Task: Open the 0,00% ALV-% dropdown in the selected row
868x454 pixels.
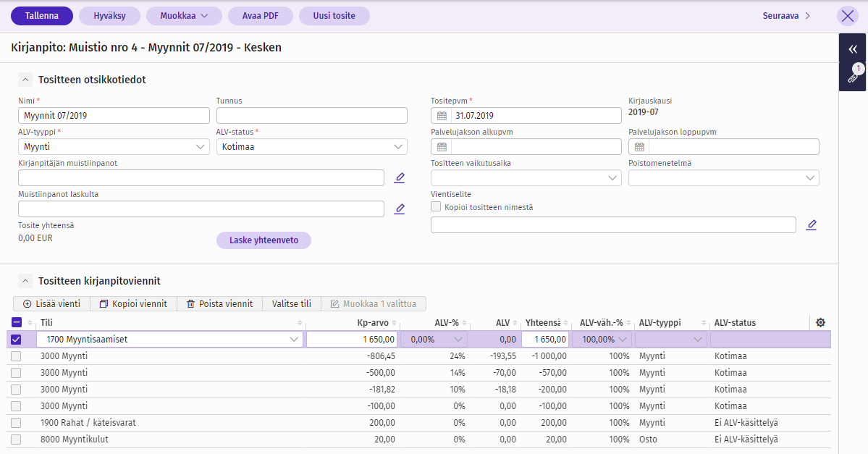Action: click(x=434, y=340)
